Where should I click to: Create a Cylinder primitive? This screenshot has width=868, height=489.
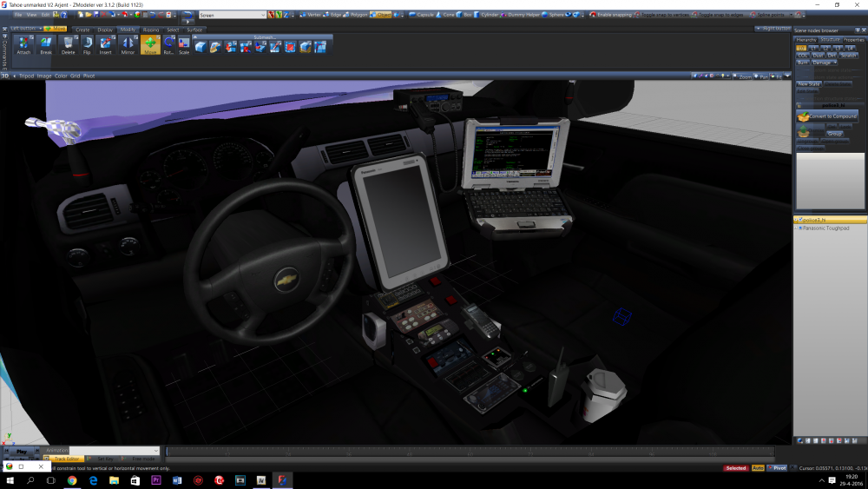(x=486, y=15)
